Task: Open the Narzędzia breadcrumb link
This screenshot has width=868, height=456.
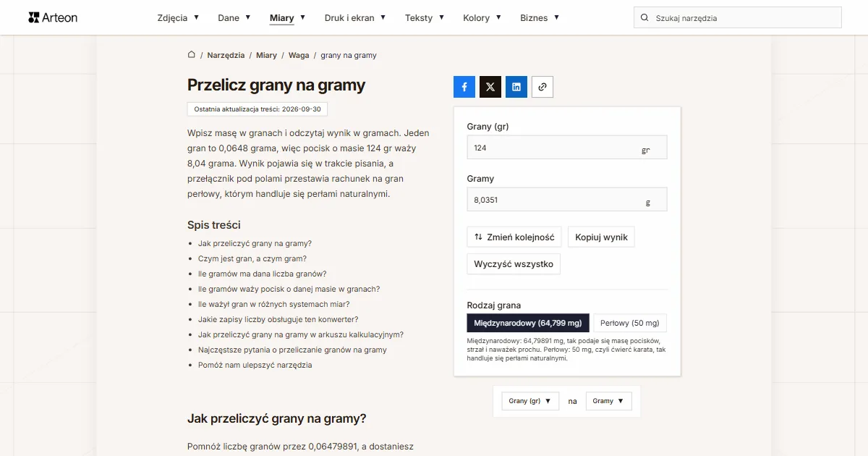Action: click(x=226, y=55)
